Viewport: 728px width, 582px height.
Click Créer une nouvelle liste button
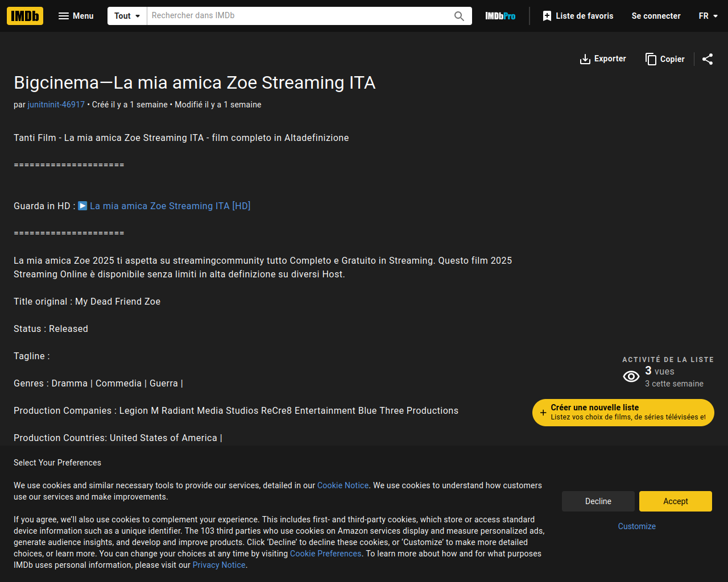(x=623, y=412)
